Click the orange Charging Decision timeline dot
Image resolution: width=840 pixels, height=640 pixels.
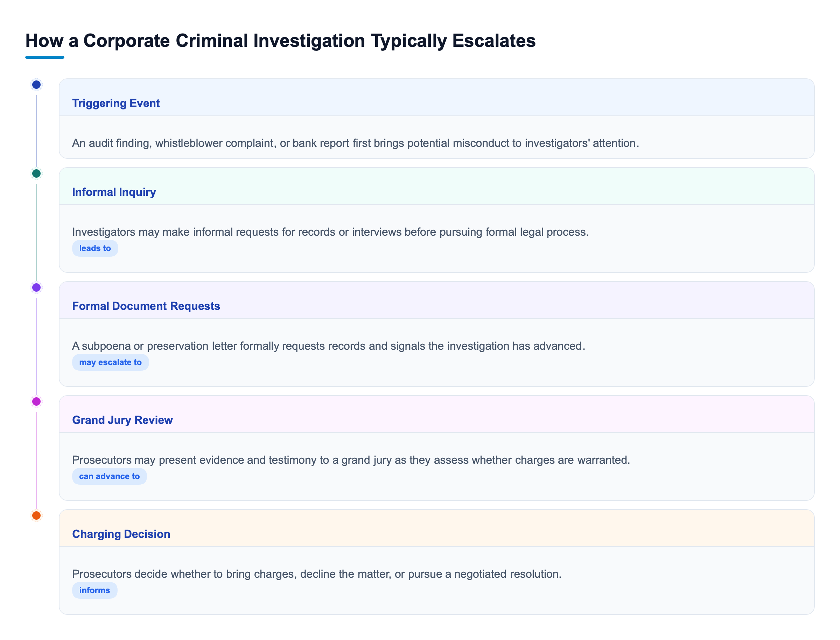pyautogui.click(x=36, y=515)
